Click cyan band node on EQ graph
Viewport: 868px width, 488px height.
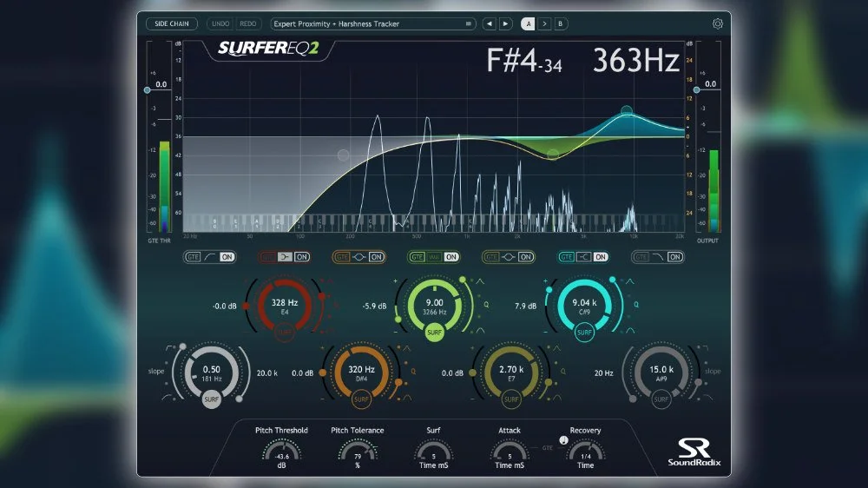627,111
